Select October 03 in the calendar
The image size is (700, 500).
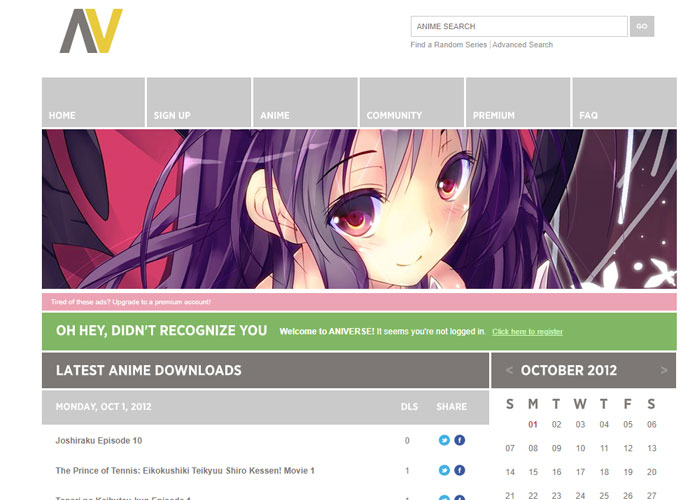pyautogui.click(x=580, y=425)
